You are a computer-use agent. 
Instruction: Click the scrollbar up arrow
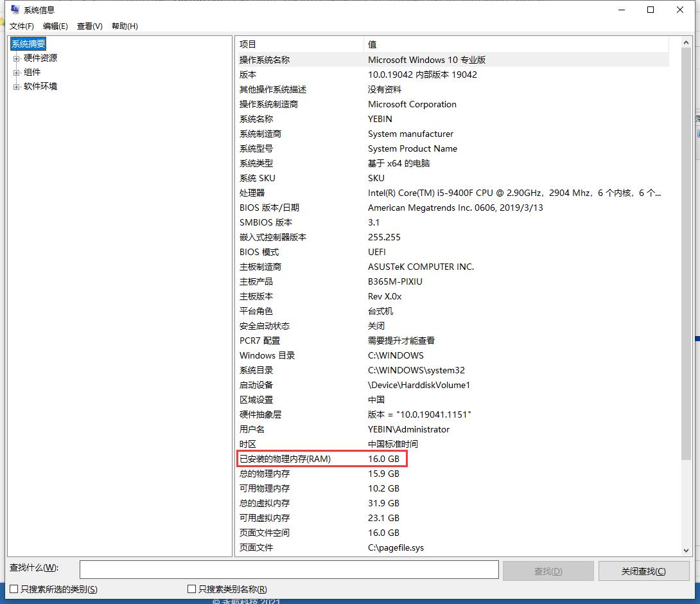pyautogui.click(x=686, y=43)
